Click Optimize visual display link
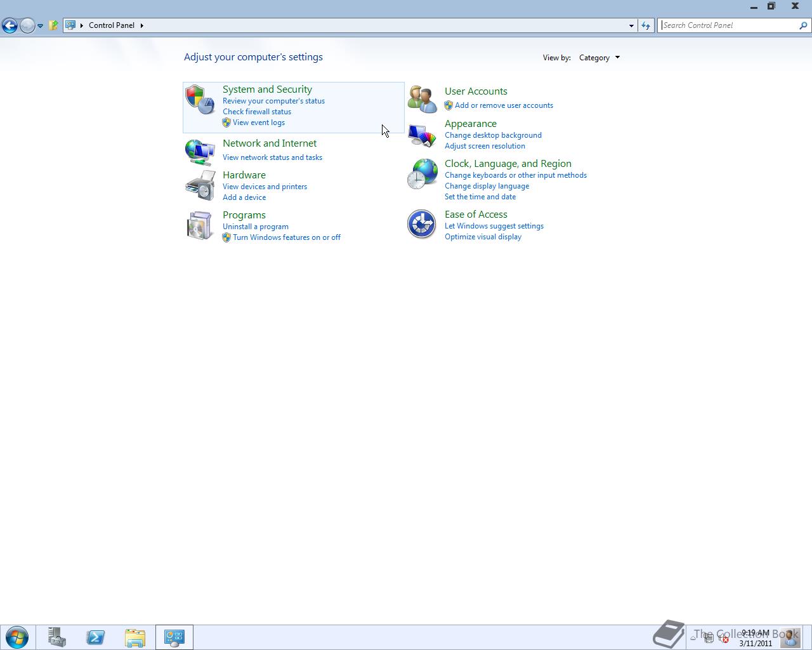 point(483,237)
